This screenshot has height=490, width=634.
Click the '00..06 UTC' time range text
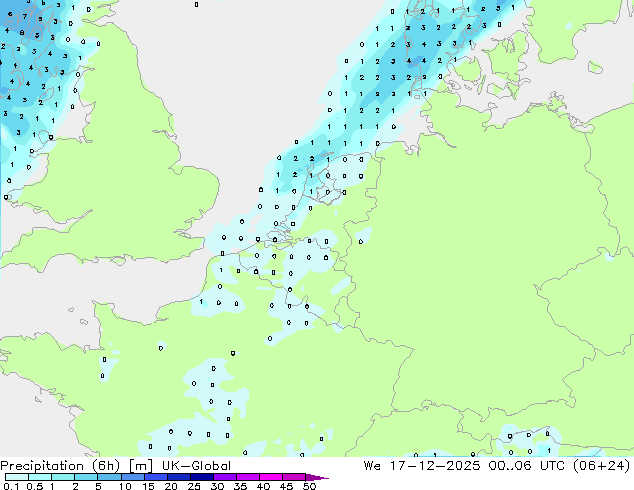coord(524,466)
